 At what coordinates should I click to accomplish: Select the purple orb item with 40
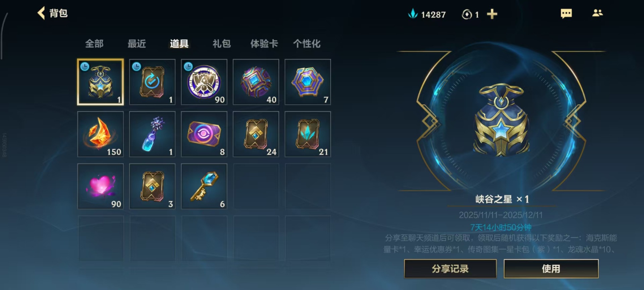256,82
